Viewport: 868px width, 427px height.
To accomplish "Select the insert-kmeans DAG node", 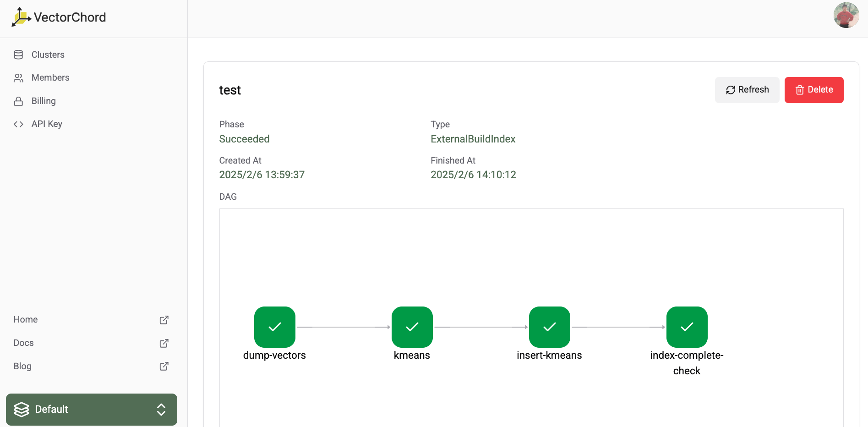I will click(x=549, y=327).
